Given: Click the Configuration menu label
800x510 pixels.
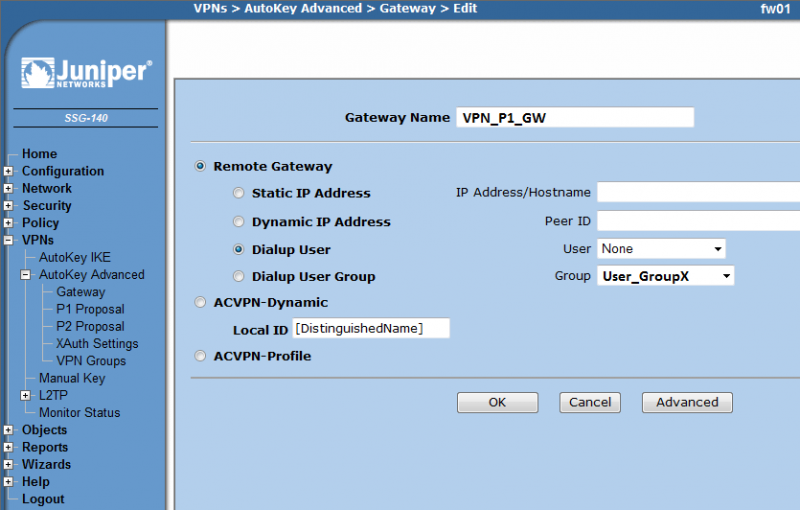Looking at the screenshot, I should [x=63, y=171].
